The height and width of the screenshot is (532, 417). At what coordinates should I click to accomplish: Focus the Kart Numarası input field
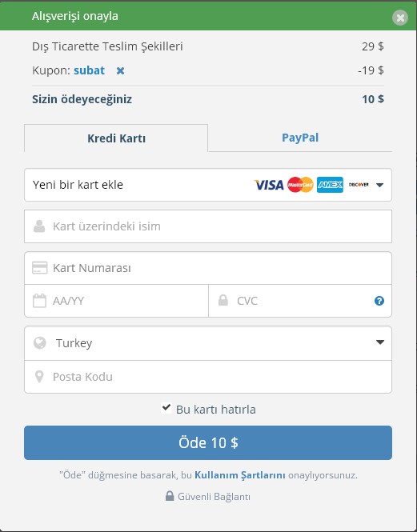click(x=208, y=268)
